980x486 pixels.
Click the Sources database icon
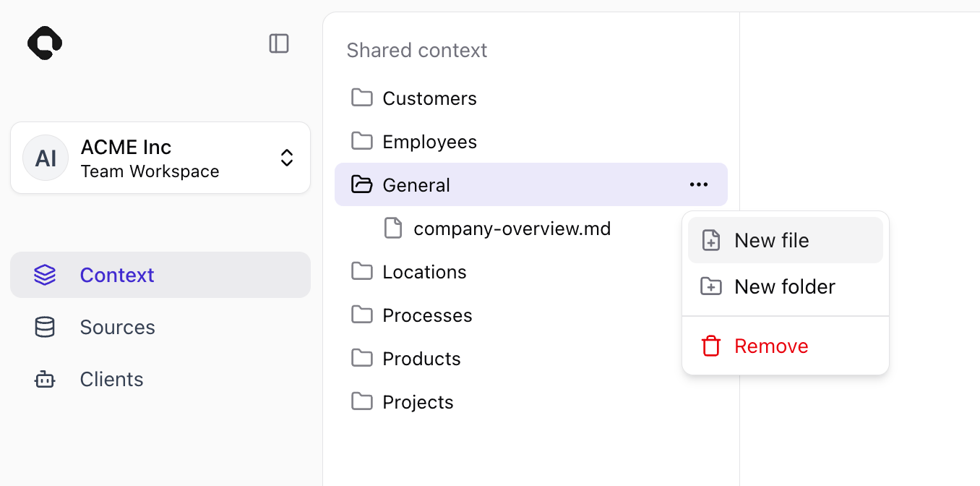coord(45,327)
